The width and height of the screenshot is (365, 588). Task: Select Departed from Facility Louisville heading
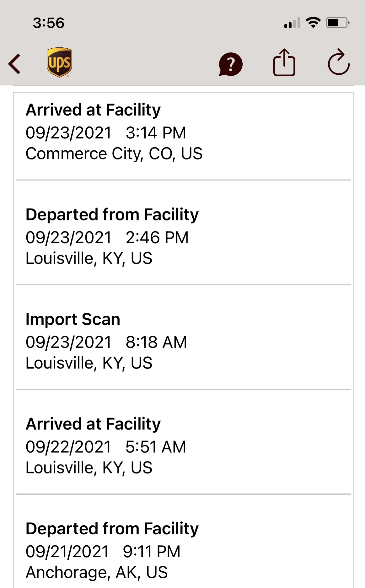112,215
